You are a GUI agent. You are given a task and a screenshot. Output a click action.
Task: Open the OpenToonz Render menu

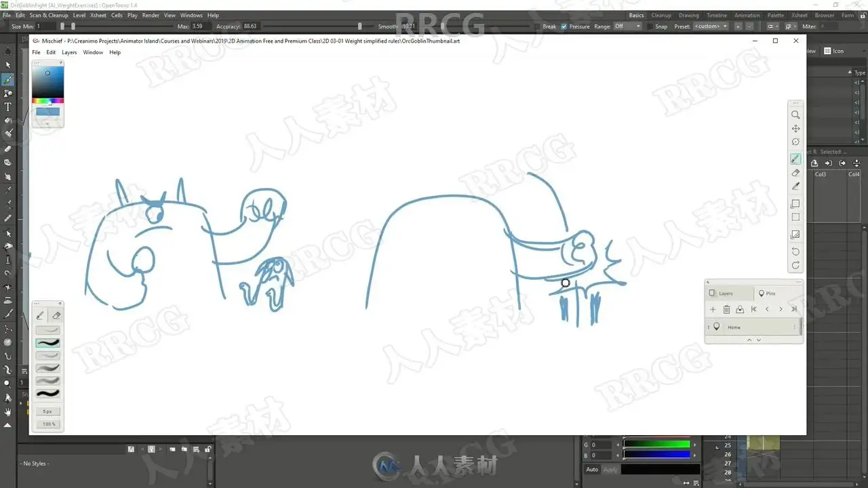151,15
